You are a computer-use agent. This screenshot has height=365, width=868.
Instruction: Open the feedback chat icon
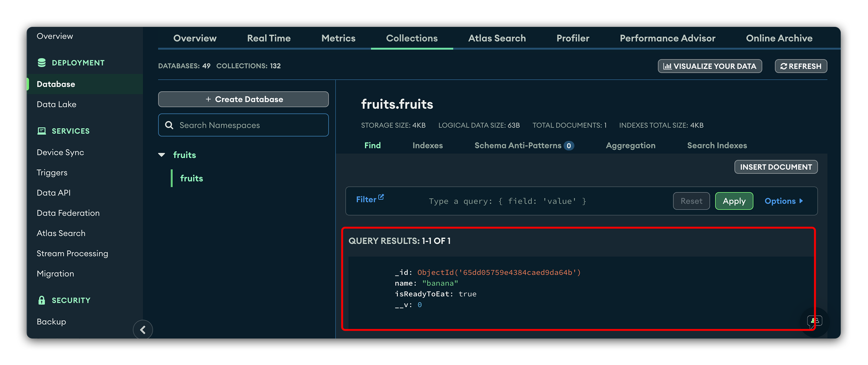coord(814,321)
